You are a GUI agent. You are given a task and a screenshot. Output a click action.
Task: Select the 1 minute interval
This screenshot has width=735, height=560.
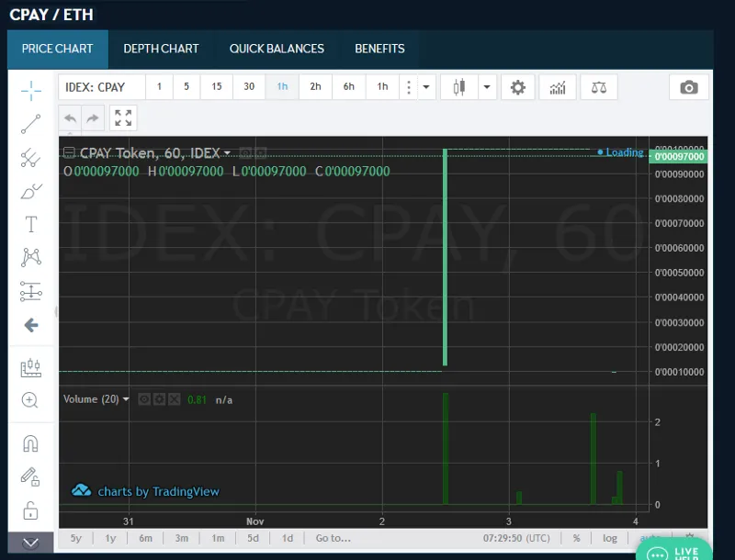[159, 86]
